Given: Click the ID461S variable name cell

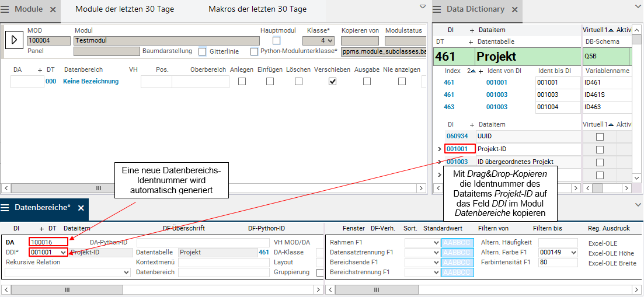Looking at the screenshot, I should point(607,95).
